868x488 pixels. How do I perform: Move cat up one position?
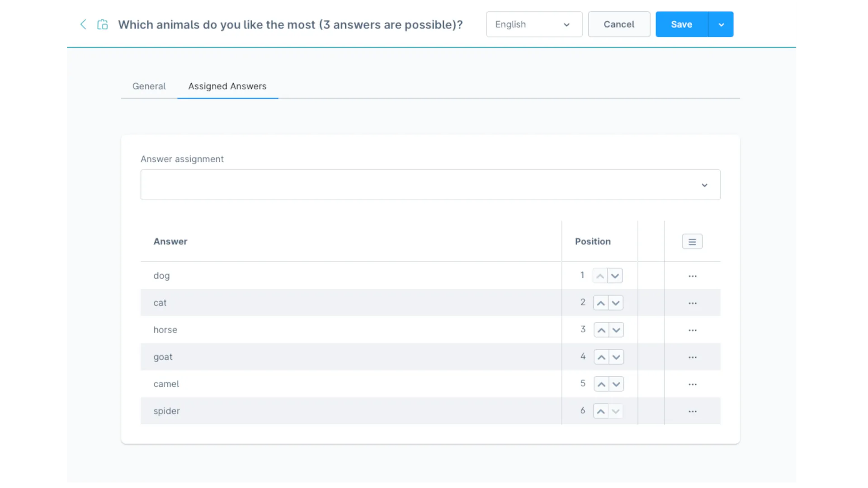pos(601,303)
